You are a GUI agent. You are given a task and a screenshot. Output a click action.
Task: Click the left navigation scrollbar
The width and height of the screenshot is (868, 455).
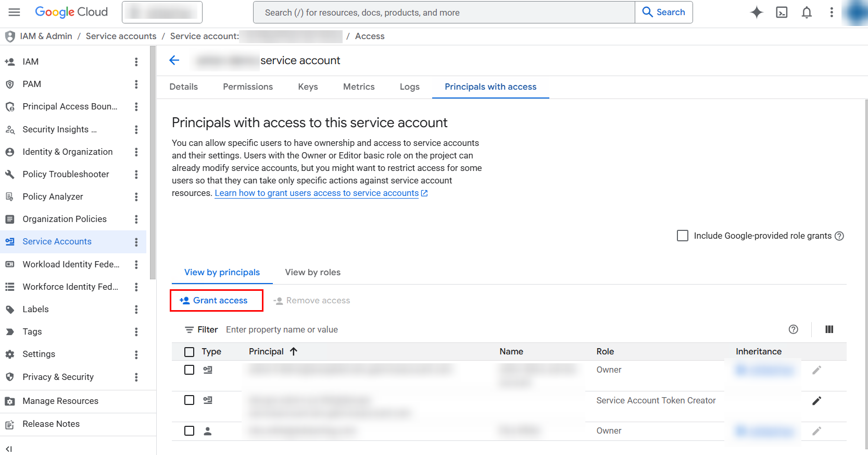tap(153, 163)
